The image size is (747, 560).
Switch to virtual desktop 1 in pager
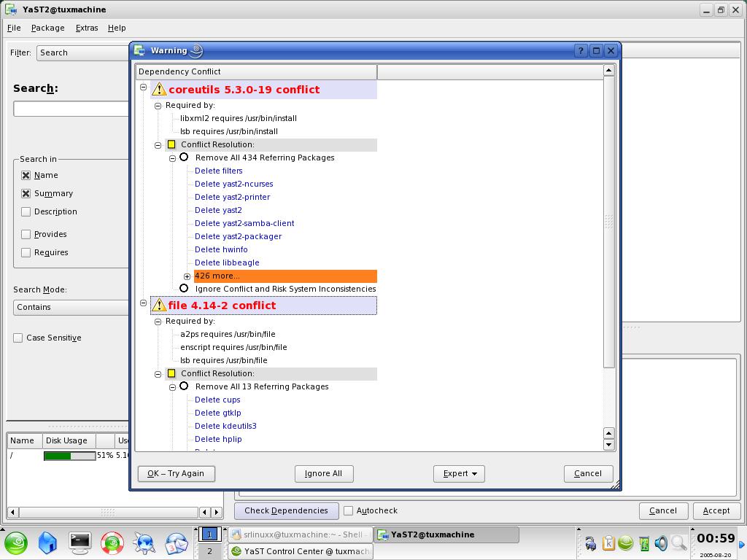pos(209,534)
